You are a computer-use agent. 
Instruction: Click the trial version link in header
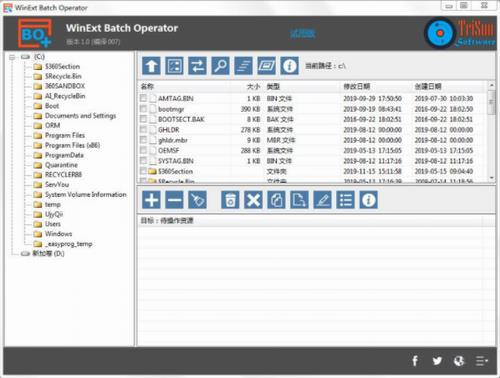pyautogui.click(x=302, y=33)
